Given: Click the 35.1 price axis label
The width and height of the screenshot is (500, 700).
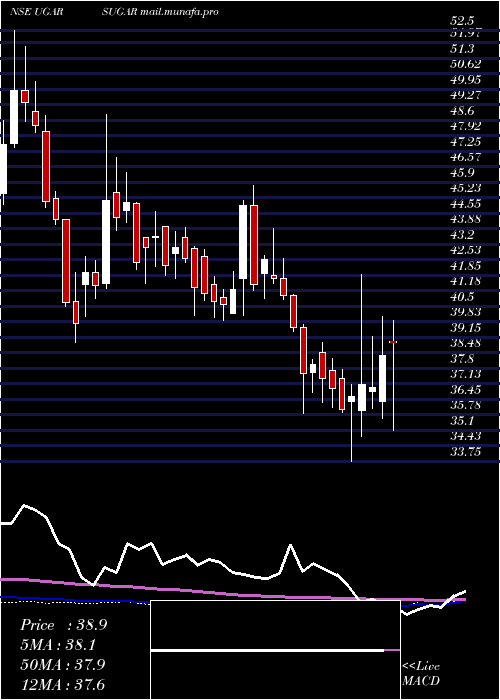Looking at the screenshot, I should pos(462,421).
